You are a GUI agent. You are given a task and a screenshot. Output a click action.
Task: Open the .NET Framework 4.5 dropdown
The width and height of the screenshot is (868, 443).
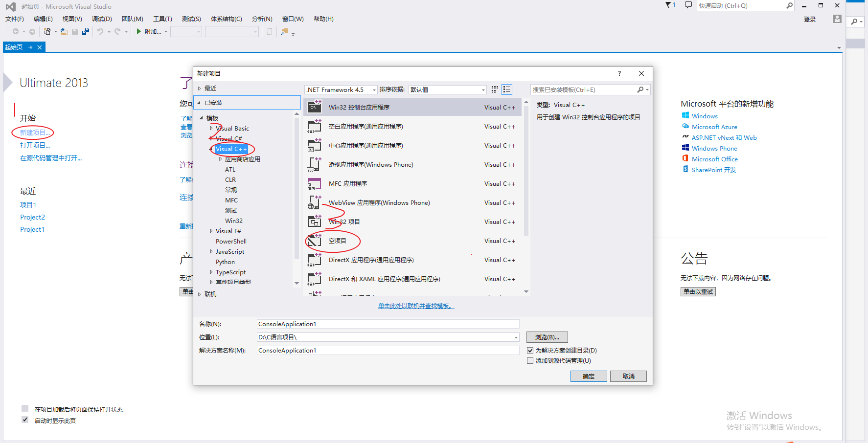[341, 89]
